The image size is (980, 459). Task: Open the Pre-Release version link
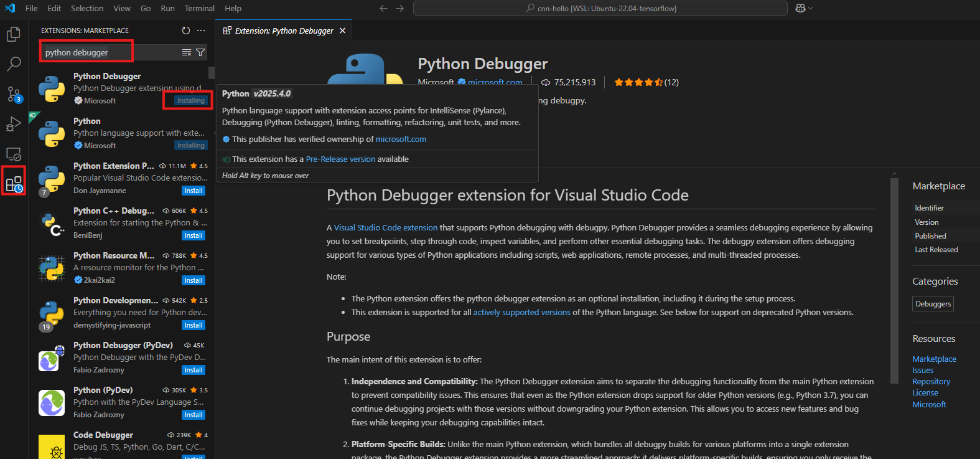[x=340, y=159]
